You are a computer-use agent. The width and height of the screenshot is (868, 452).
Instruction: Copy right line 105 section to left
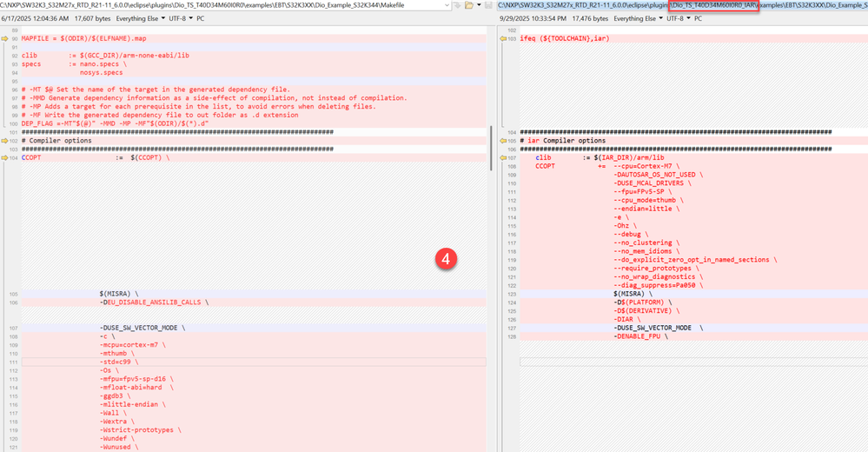503,141
